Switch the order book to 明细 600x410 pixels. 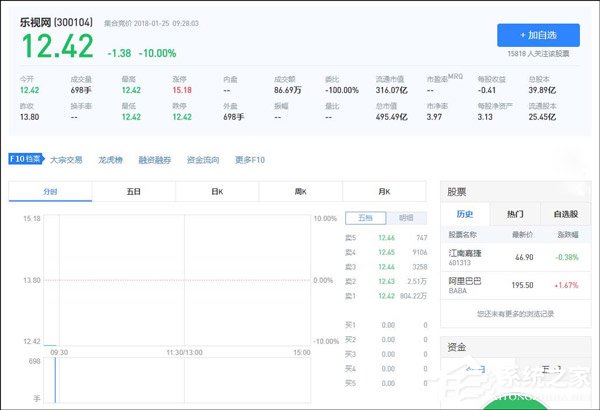coord(406,218)
